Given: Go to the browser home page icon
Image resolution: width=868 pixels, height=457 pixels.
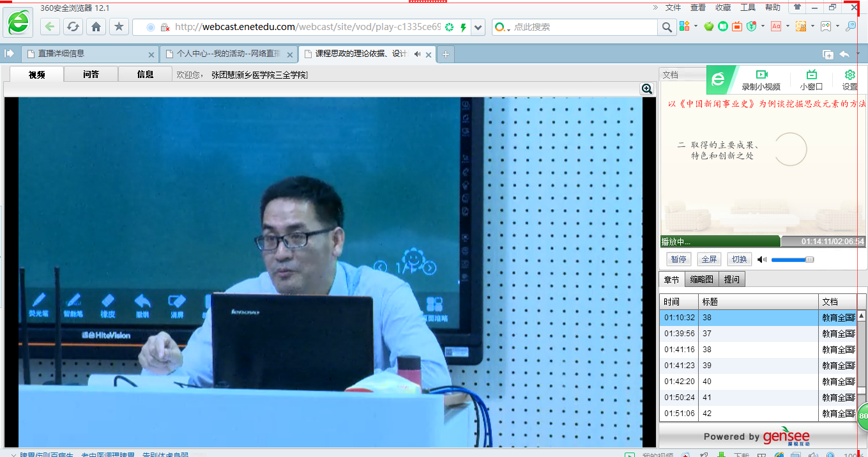Looking at the screenshot, I should [x=96, y=27].
